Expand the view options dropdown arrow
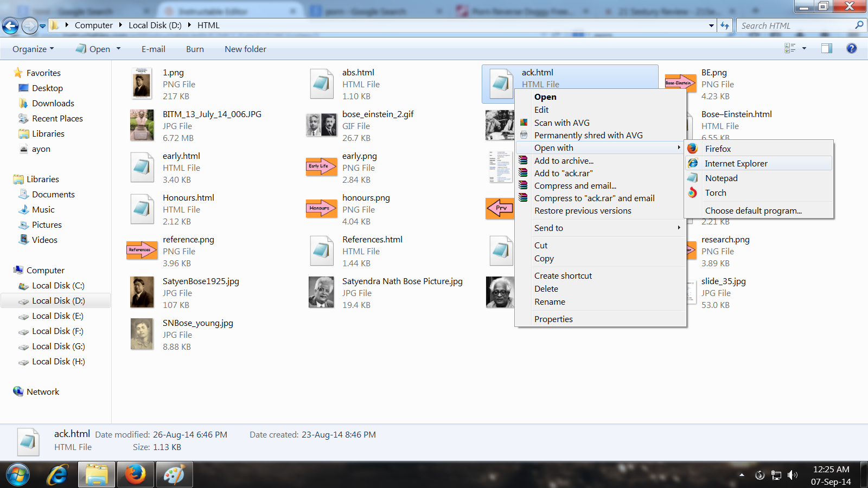868x488 pixels. click(804, 49)
